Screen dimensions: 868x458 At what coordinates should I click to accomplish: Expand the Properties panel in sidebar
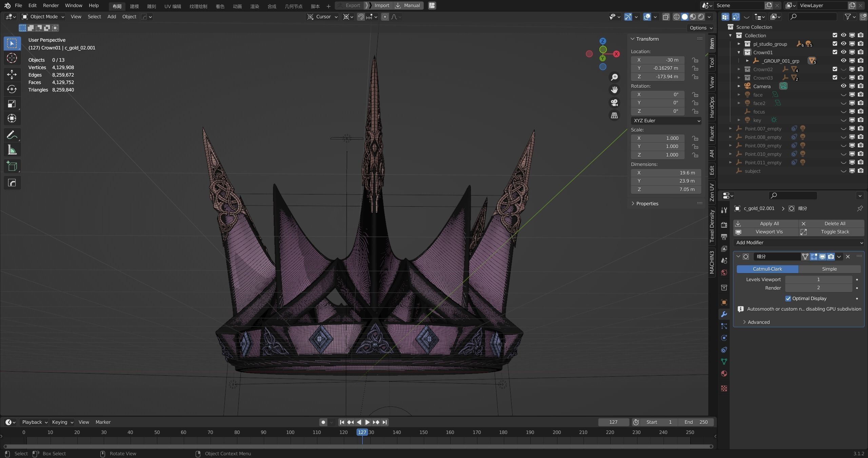tap(647, 204)
